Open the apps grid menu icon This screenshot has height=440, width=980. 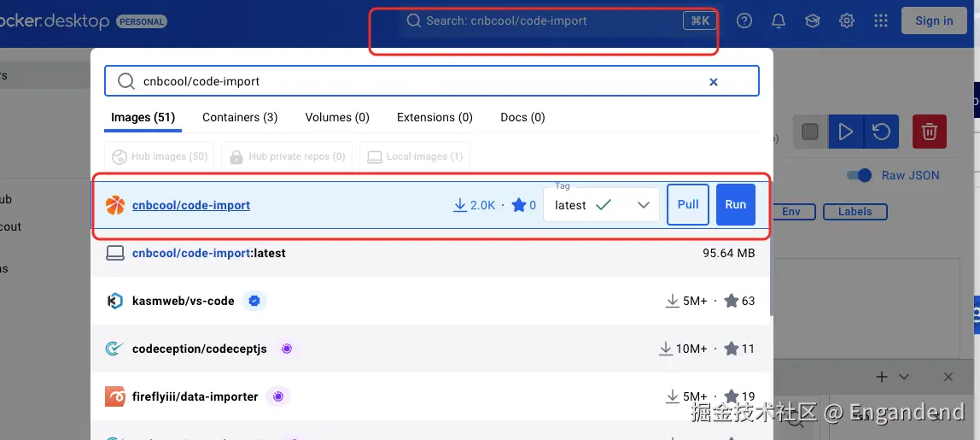coord(881,21)
